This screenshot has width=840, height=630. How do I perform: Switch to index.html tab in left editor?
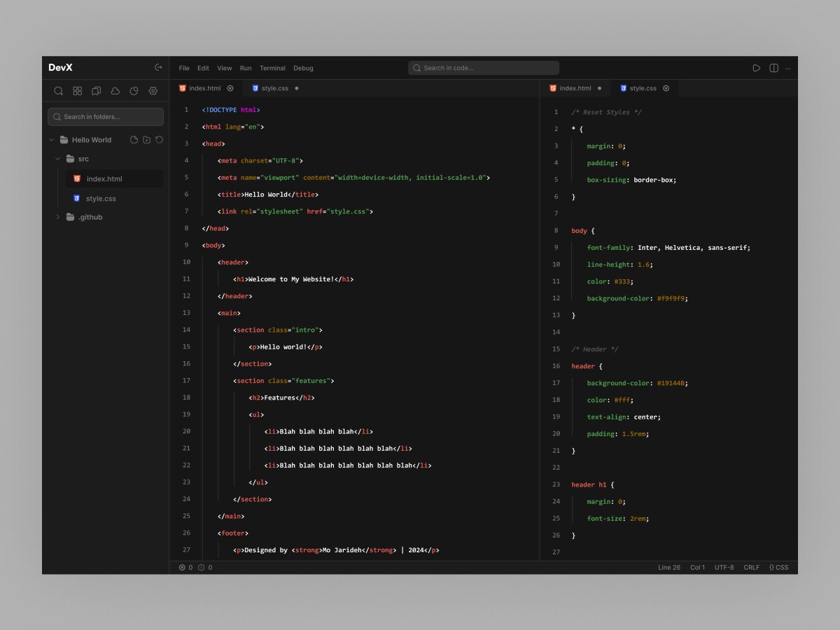click(206, 88)
